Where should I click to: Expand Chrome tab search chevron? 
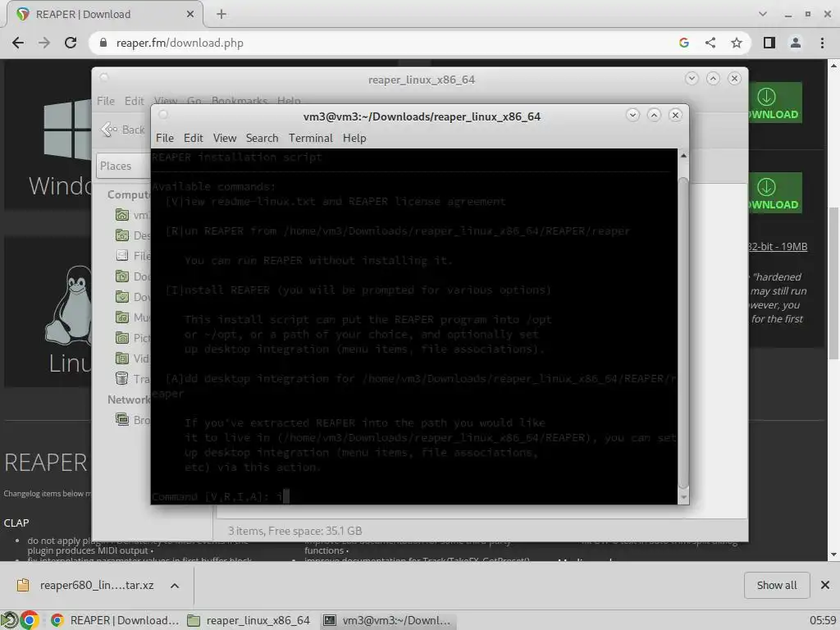(763, 15)
